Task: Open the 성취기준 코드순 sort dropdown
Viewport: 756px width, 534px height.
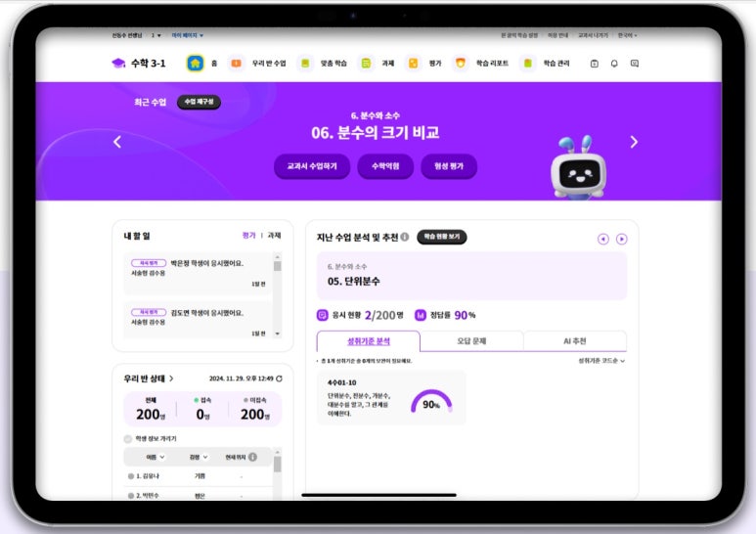Action: click(x=601, y=360)
